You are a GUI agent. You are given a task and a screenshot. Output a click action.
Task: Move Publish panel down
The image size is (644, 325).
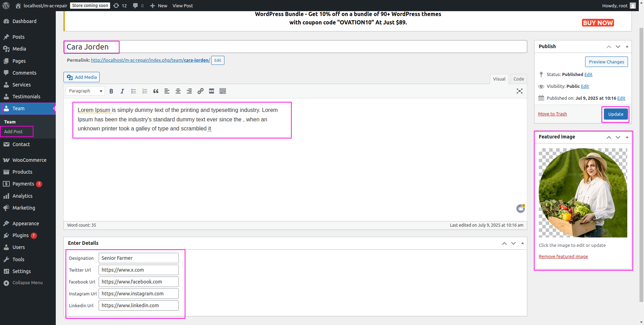point(618,46)
